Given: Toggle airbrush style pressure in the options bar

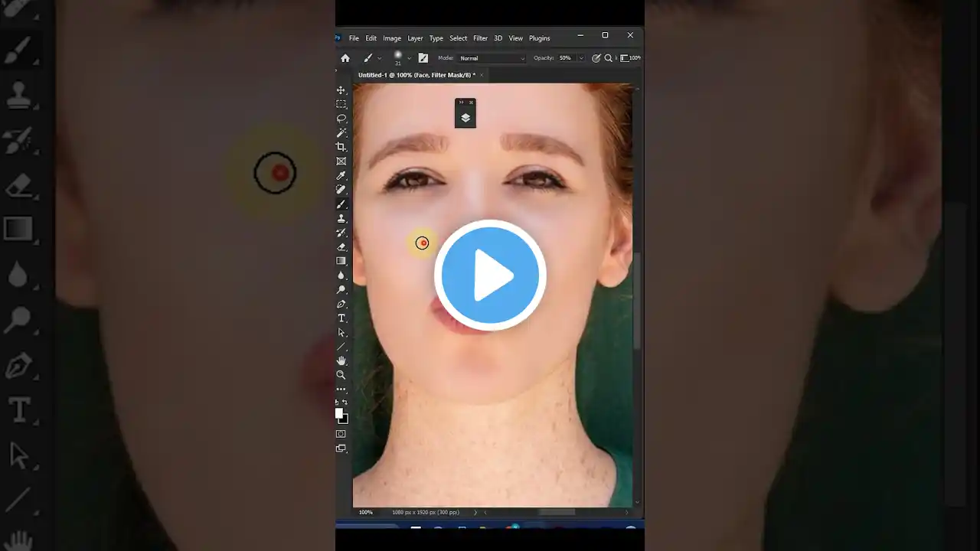Looking at the screenshot, I should [x=596, y=57].
